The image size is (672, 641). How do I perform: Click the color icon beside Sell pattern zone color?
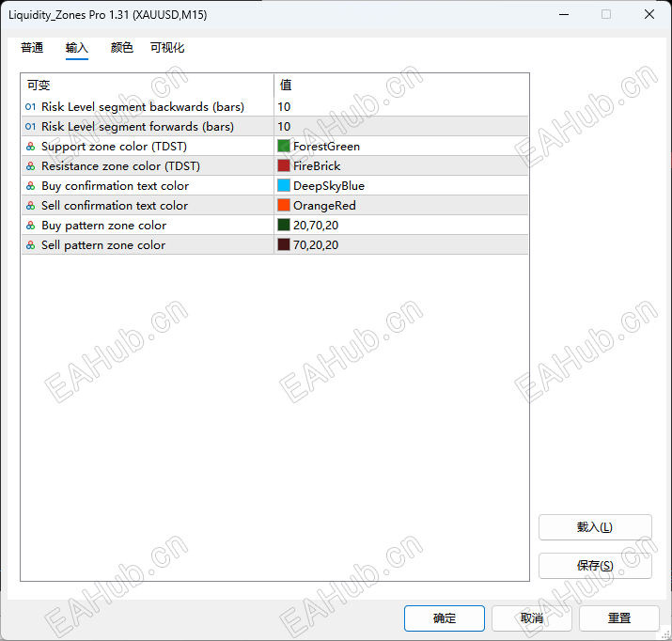point(30,245)
